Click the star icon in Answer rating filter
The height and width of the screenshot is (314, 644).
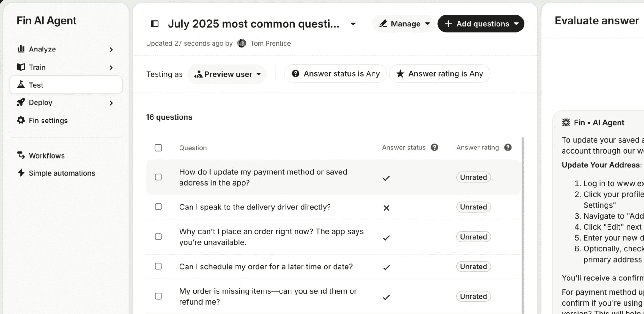click(x=400, y=74)
